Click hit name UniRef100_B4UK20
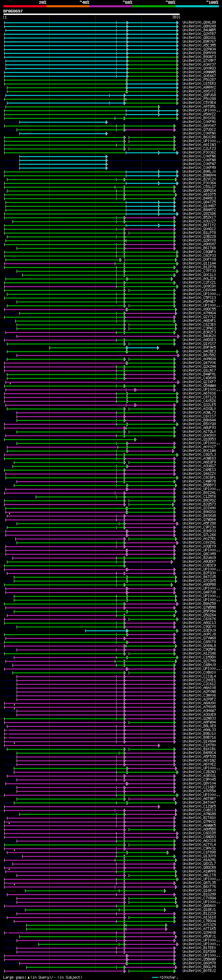 coord(199,336)
